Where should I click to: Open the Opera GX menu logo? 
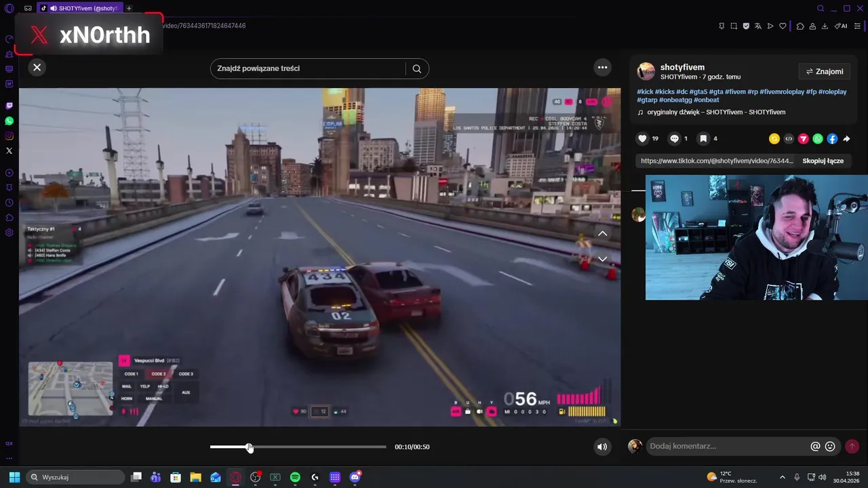pos(9,8)
